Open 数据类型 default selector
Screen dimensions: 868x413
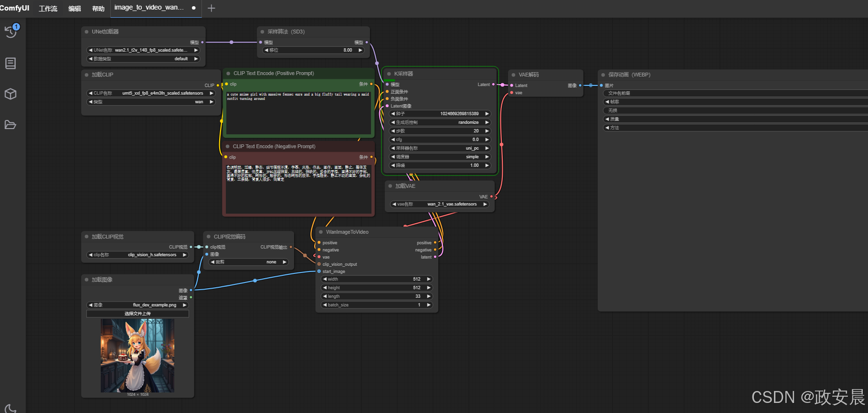coord(143,59)
